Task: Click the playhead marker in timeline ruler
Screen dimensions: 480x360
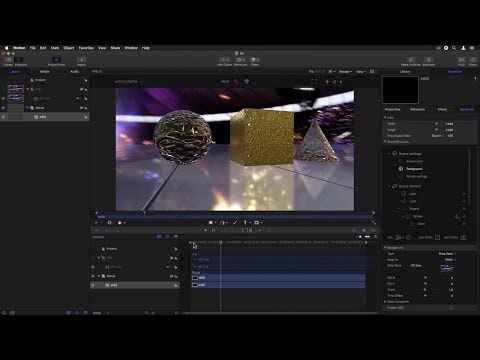Action: pyautogui.click(x=221, y=242)
